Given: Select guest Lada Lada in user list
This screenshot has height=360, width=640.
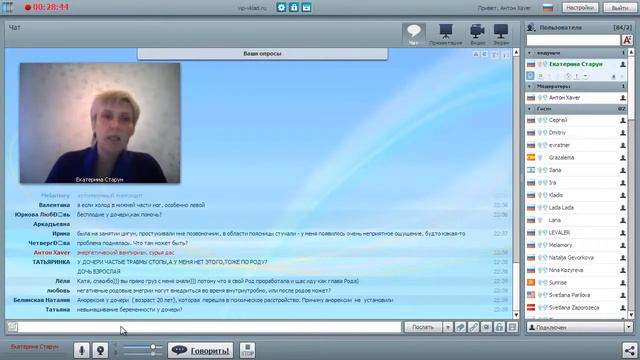Looking at the screenshot, I should pos(576,208).
